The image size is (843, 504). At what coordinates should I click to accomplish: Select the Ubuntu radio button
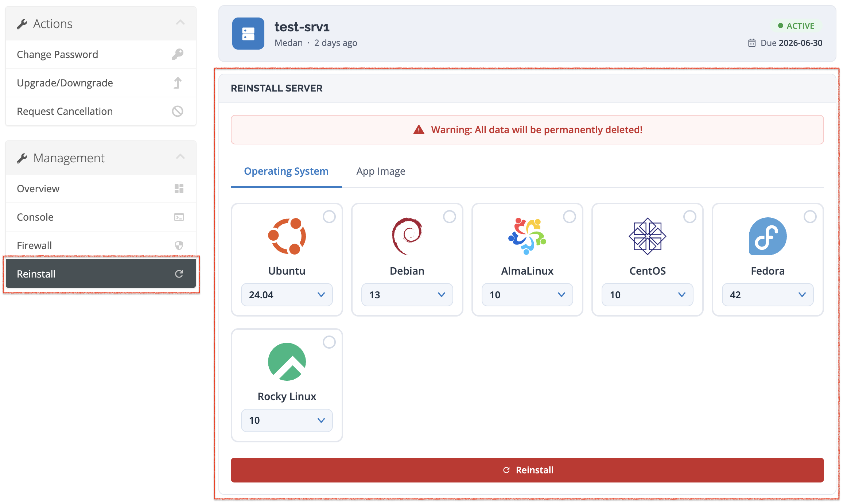(329, 217)
